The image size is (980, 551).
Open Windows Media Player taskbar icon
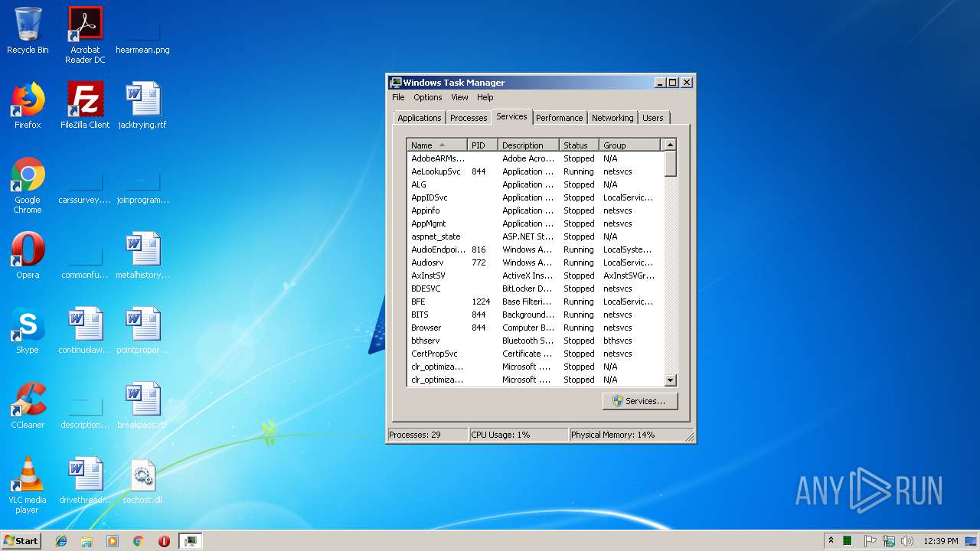[x=113, y=541]
